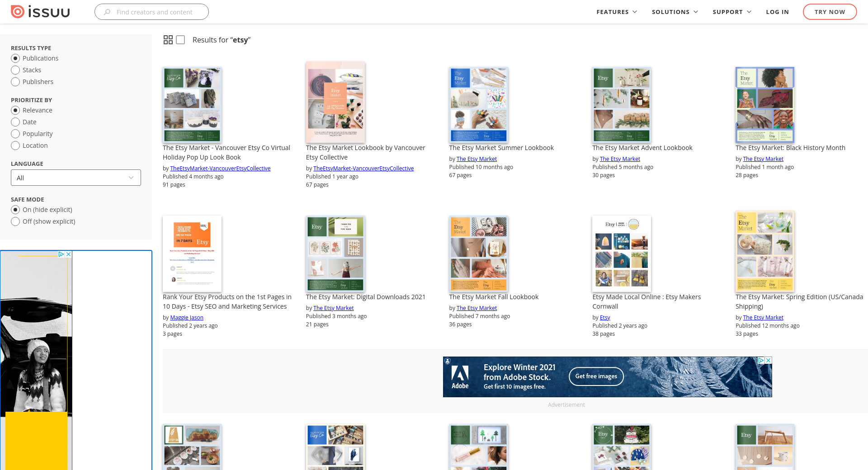Screen dimensions: 868x470
Task: Turn Safe Mode off (show explicit)
Action: (15, 221)
